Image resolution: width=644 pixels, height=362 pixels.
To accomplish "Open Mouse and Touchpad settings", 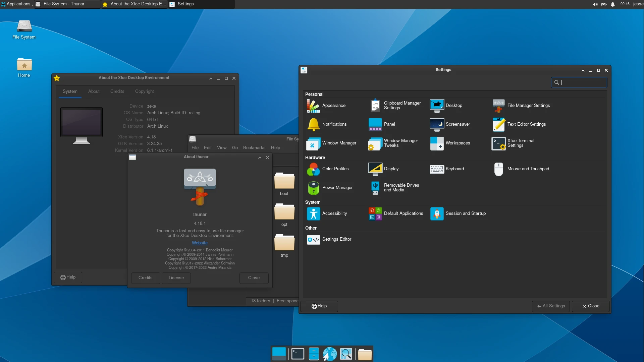I will [528, 169].
